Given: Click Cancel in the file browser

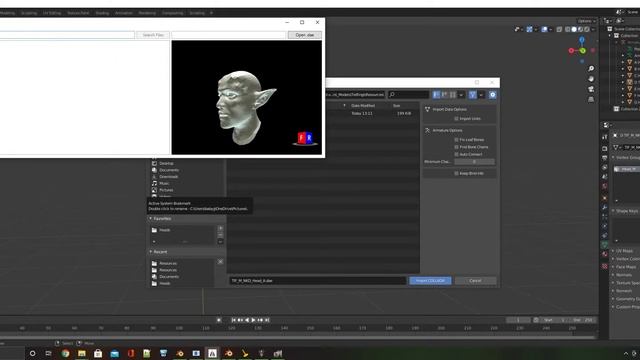Looking at the screenshot, I should coord(476,281).
